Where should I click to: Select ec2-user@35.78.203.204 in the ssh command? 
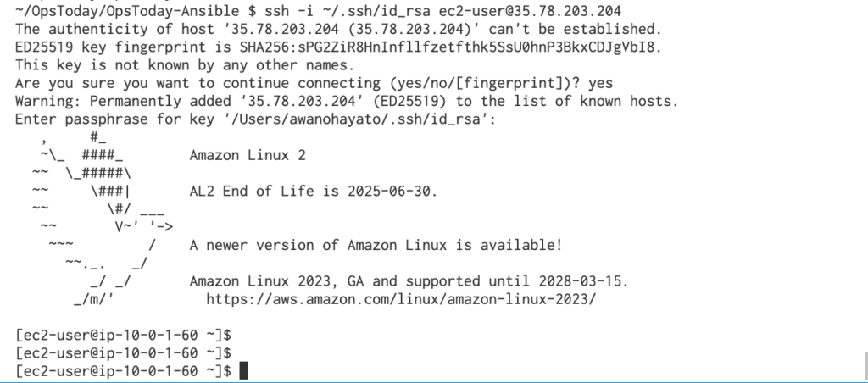530,11
